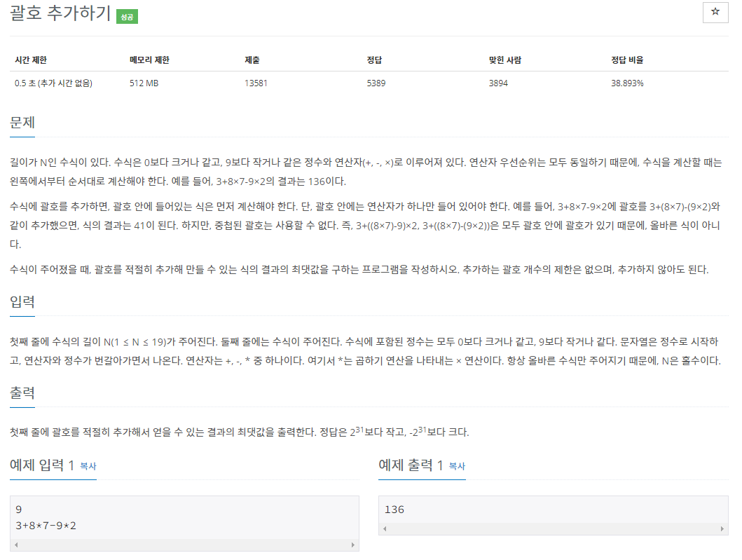742x560 pixels.
Task: Click the 맞힌 사람 column header
Action: click(x=505, y=60)
